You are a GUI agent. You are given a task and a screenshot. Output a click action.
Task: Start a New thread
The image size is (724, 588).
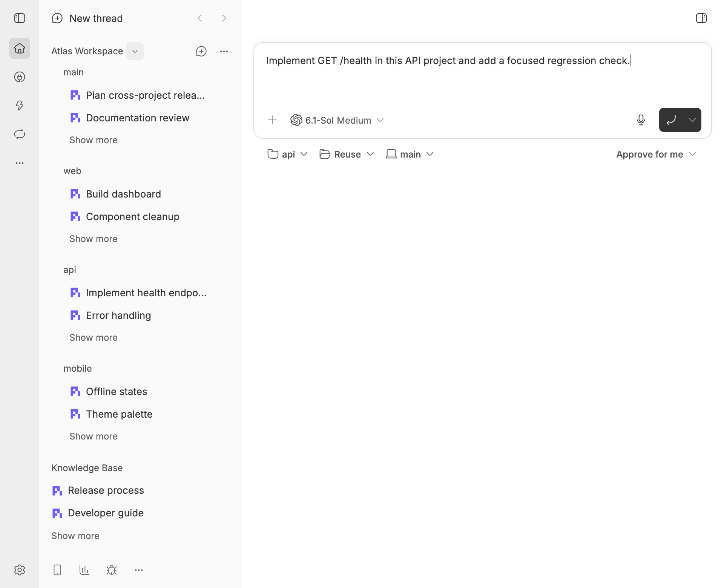87,18
